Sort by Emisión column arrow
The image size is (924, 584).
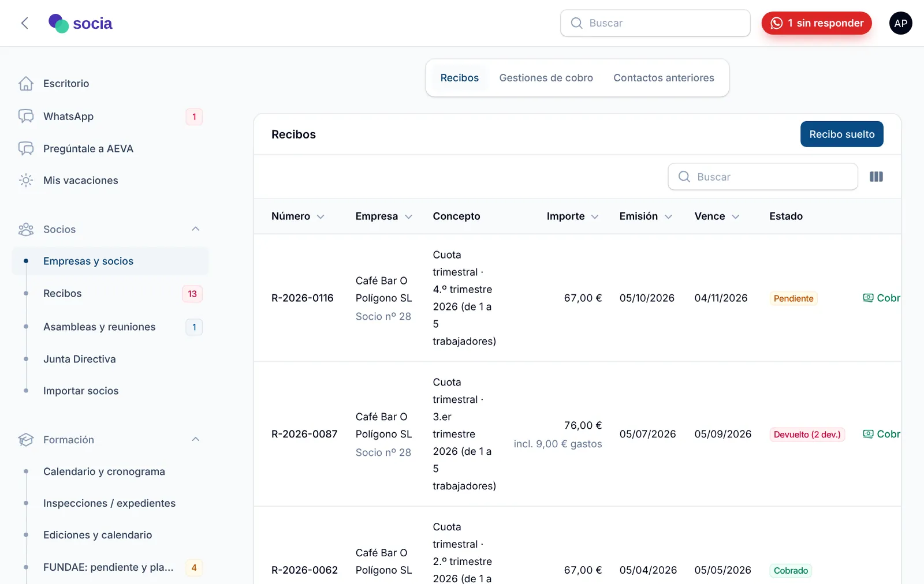(x=668, y=216)
